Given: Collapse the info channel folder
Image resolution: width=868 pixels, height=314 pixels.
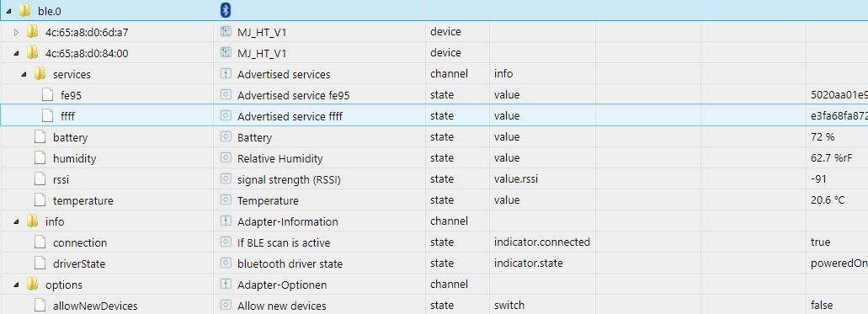Looking at the screenshot, I should click(x=16, y=221).
